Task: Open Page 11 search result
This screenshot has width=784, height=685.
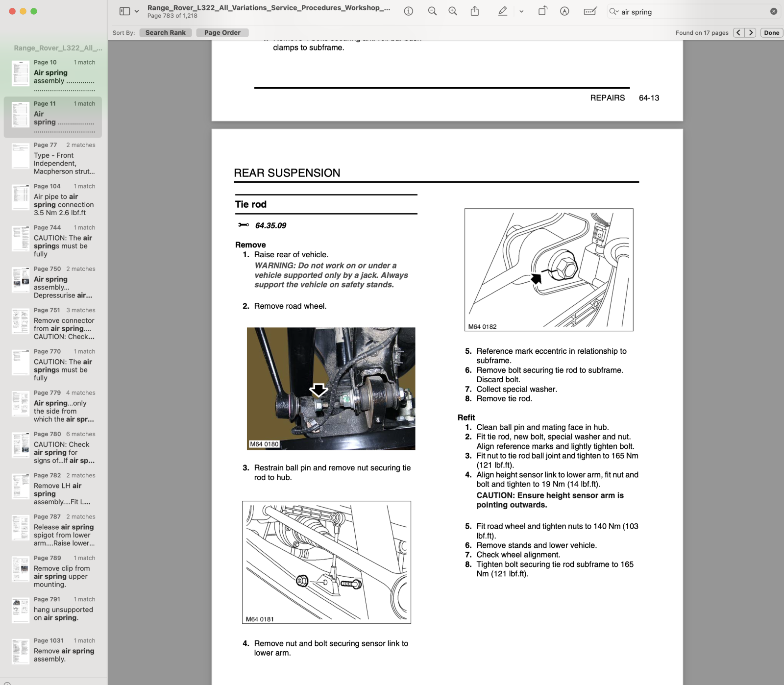Action: 53,117
